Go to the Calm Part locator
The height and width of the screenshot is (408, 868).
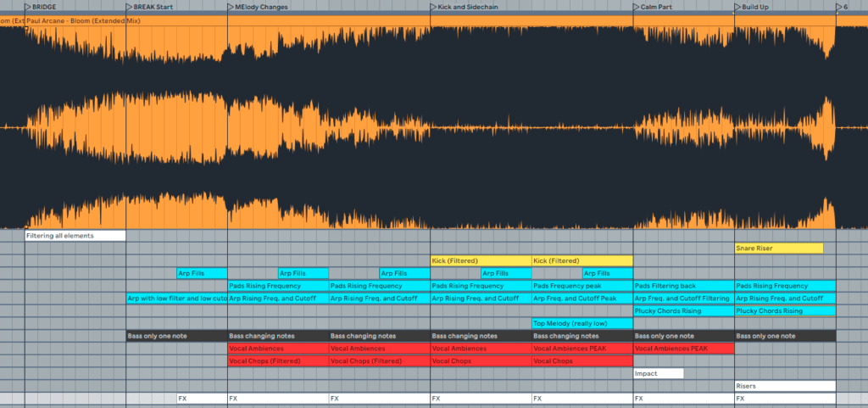point(636,7)
